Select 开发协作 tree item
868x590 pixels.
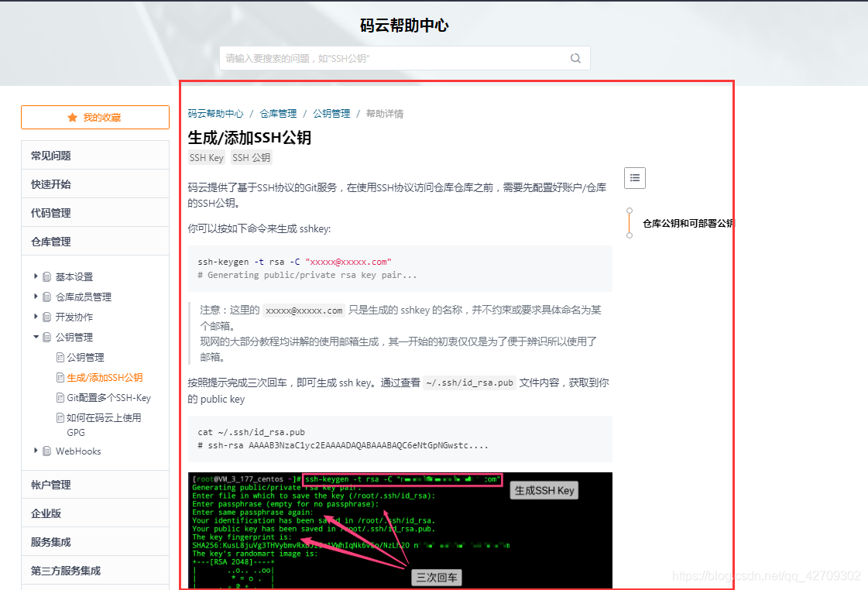coord(74,317)
